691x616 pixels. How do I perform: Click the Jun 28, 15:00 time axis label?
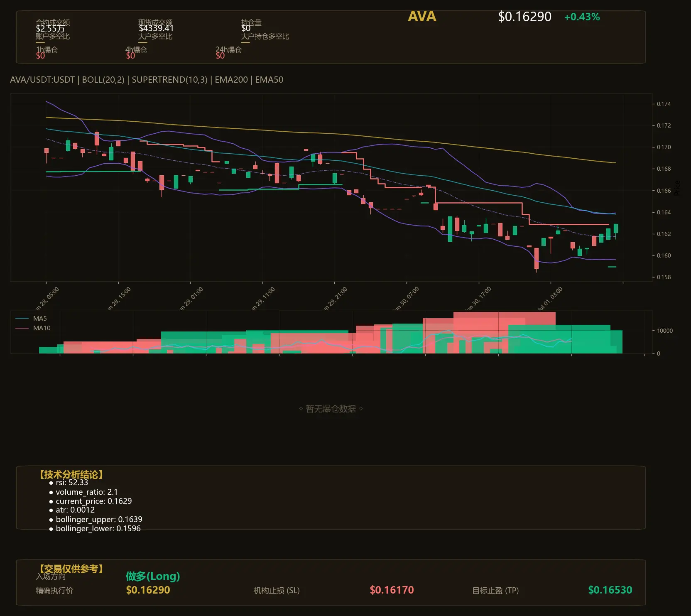[x=119, y=299]
